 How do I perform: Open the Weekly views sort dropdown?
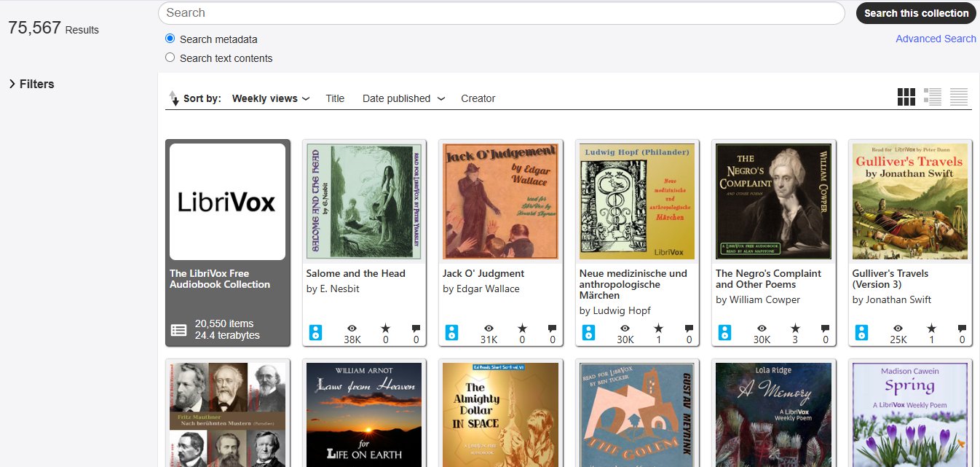pos(270,98)
